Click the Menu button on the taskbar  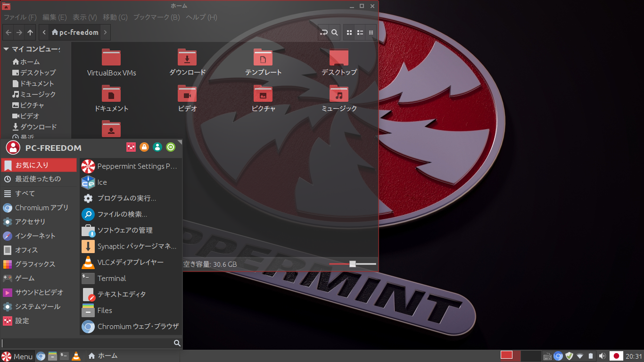point(17,356)
